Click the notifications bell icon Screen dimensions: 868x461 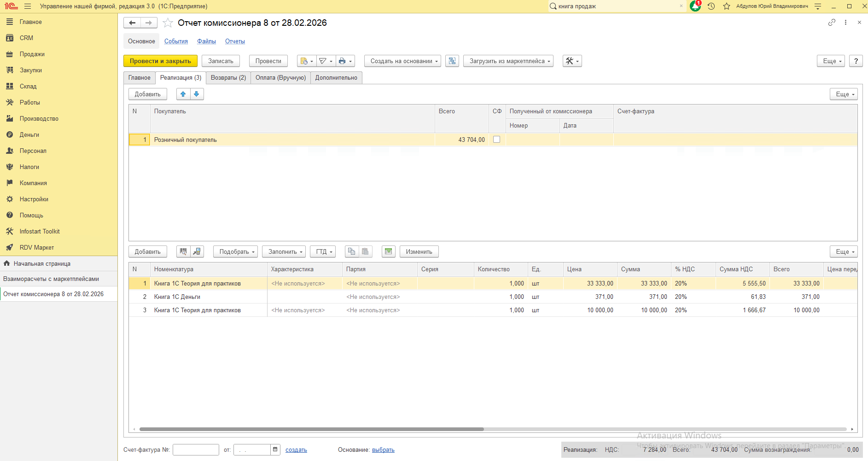(x=695, y=6)
